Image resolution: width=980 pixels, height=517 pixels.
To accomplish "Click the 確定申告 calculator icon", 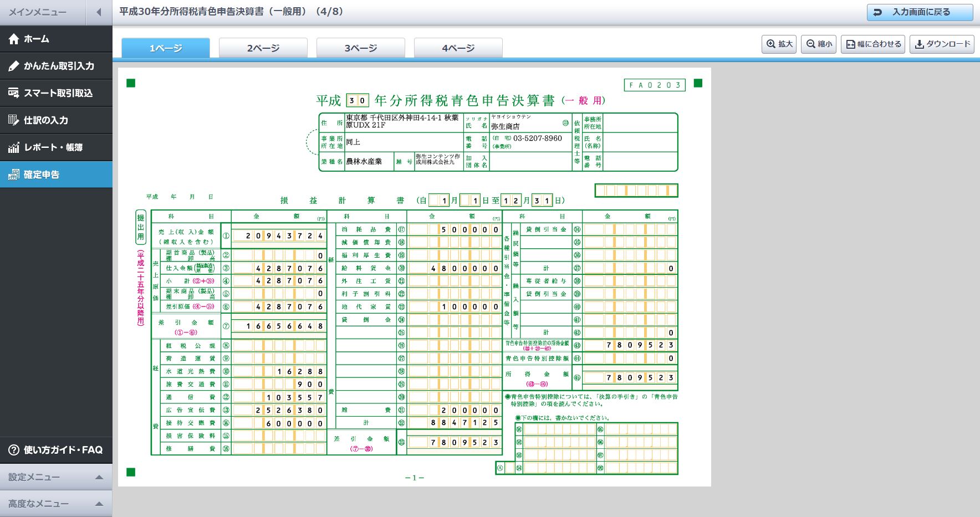I will 14,175.
